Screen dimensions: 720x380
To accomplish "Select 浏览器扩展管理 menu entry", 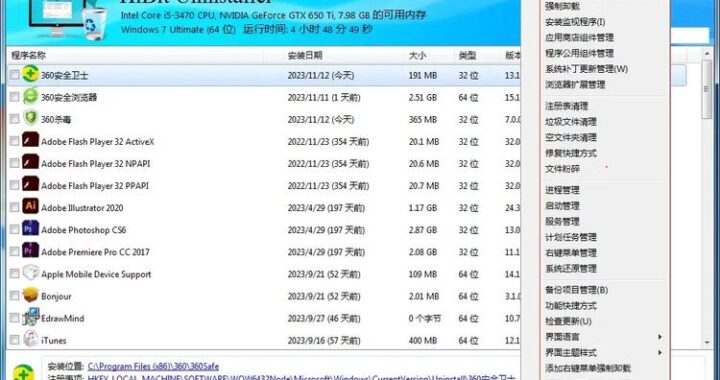I will [x=575, y=84].
